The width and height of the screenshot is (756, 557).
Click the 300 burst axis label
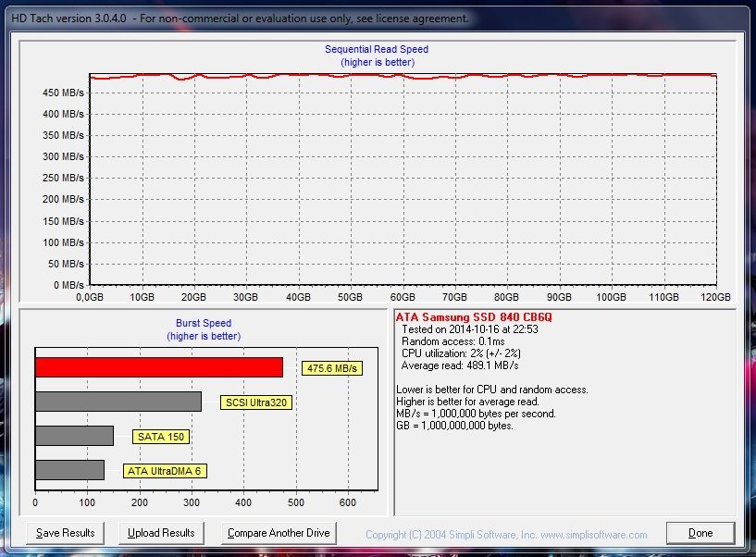(192, 502)
